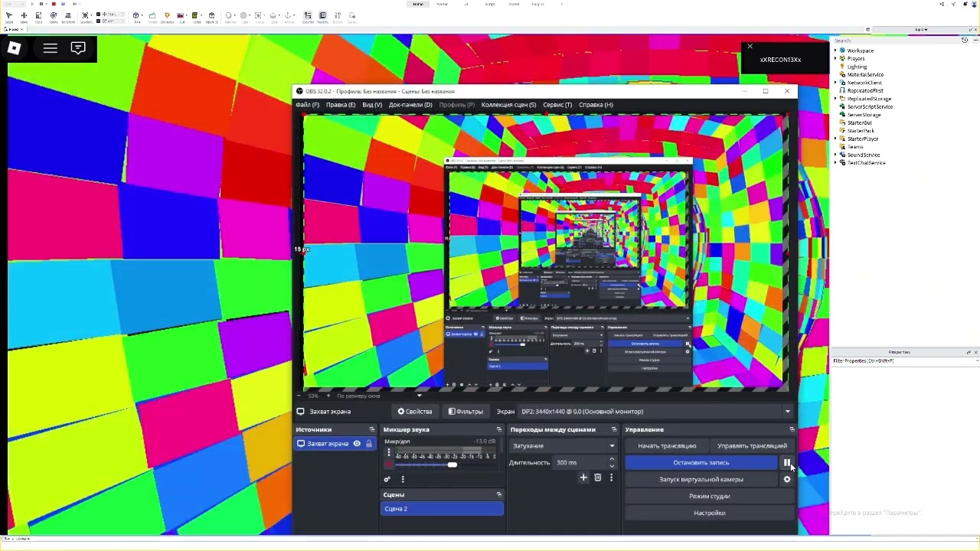The height and width of the screenshot is (551, 980).
Task: Toggle visibility of Захват экрана source
Action: pos(357,444)
